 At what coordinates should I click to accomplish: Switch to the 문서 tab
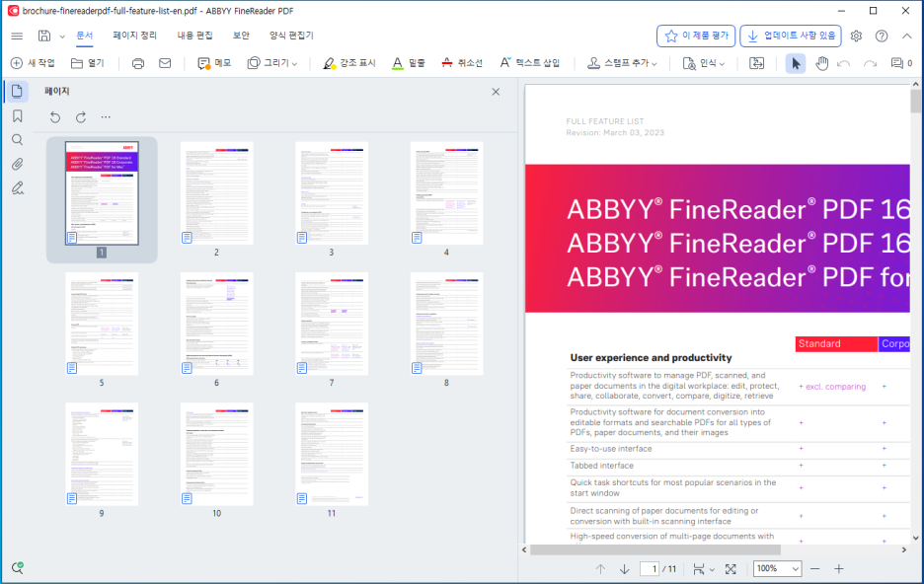85,36
